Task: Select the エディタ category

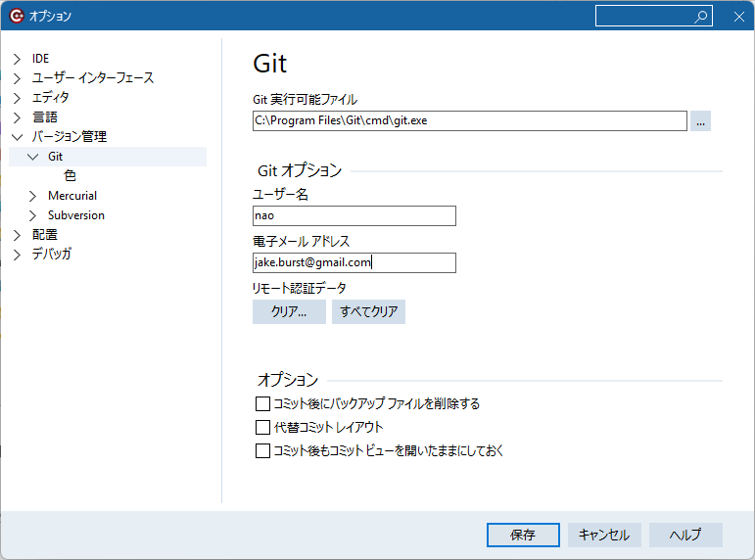Action: coord(51,98)
